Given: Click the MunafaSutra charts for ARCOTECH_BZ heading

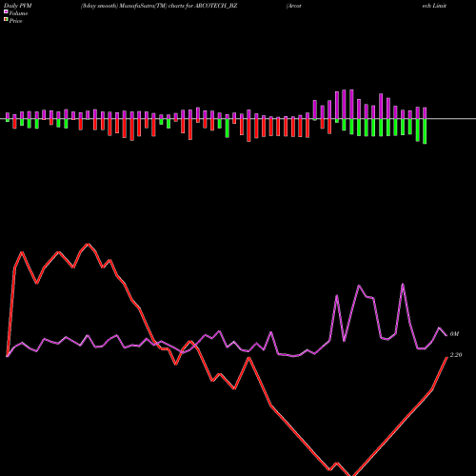Looking at the screenshot, I should pos(159,6).
